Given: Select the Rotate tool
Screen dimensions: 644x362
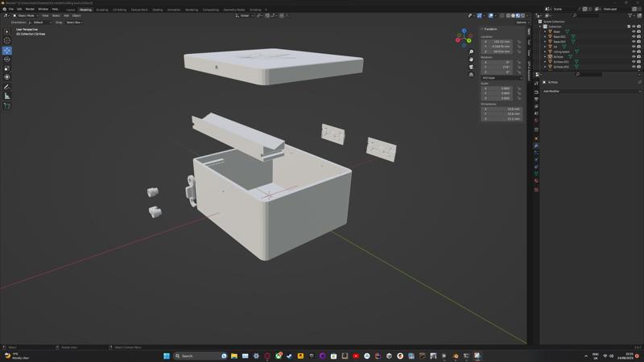Looking at the screenshot, I should tap(7, 60).
